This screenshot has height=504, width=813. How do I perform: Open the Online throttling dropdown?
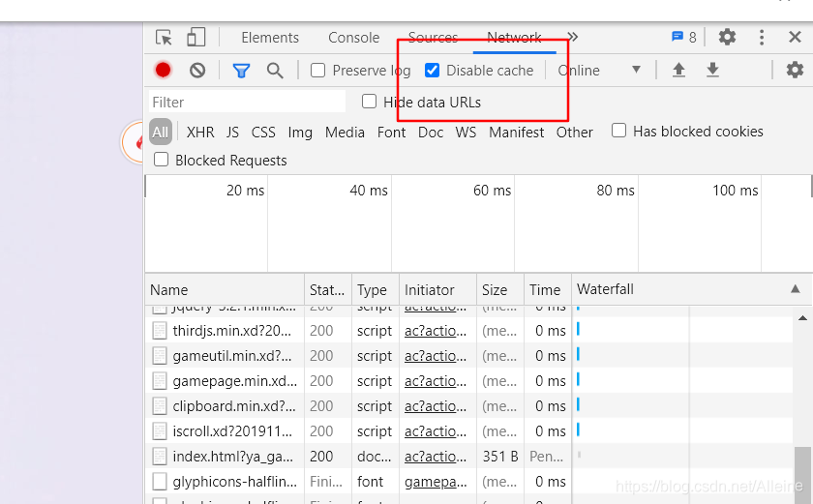599,70
